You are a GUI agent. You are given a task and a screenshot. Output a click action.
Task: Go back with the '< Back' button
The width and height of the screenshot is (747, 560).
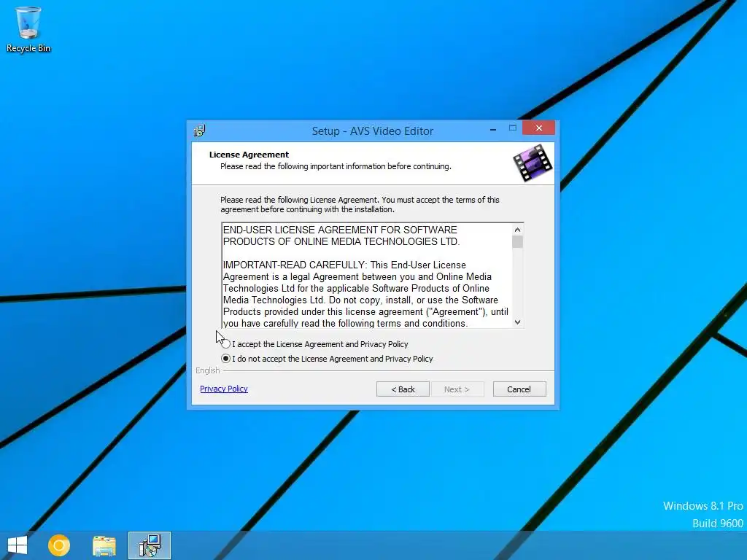[x=403, y=389]
